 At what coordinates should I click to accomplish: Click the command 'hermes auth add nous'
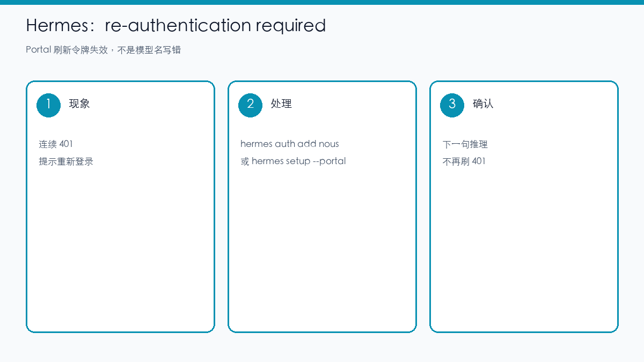click(290, 144)
